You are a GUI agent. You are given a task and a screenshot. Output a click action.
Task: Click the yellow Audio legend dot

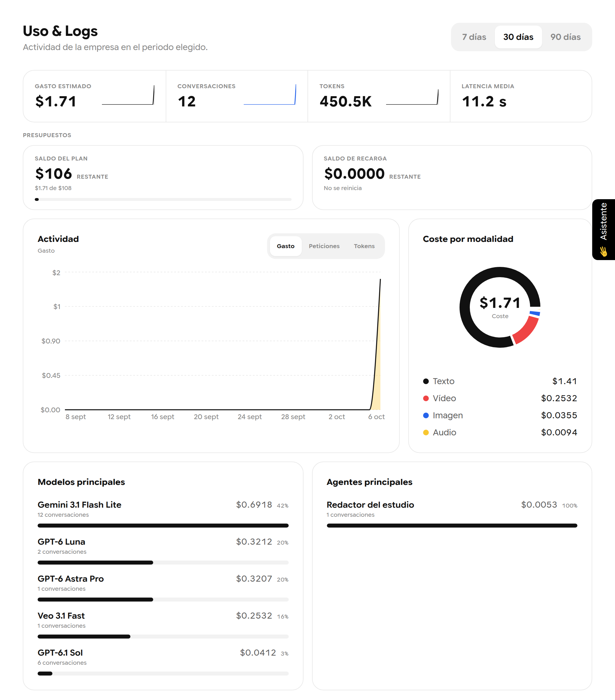click(x=426, y=433)
